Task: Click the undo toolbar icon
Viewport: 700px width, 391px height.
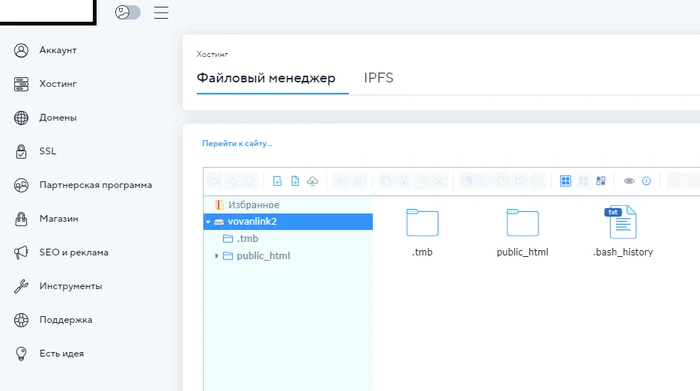Action: 341,181
